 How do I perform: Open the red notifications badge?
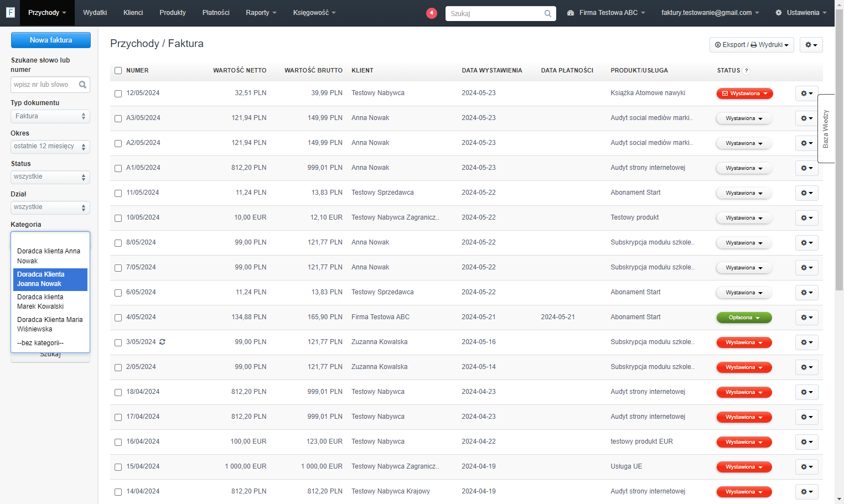click(432, 13)
